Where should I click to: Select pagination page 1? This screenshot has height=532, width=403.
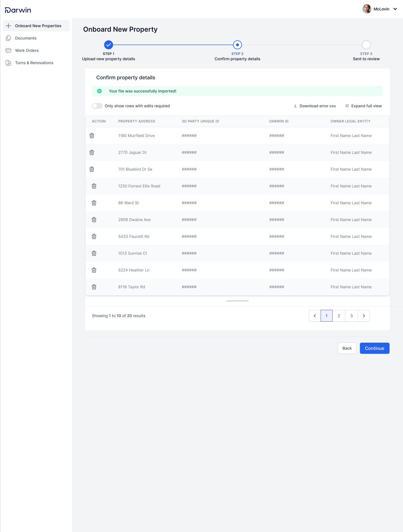(x=327, y=316)
